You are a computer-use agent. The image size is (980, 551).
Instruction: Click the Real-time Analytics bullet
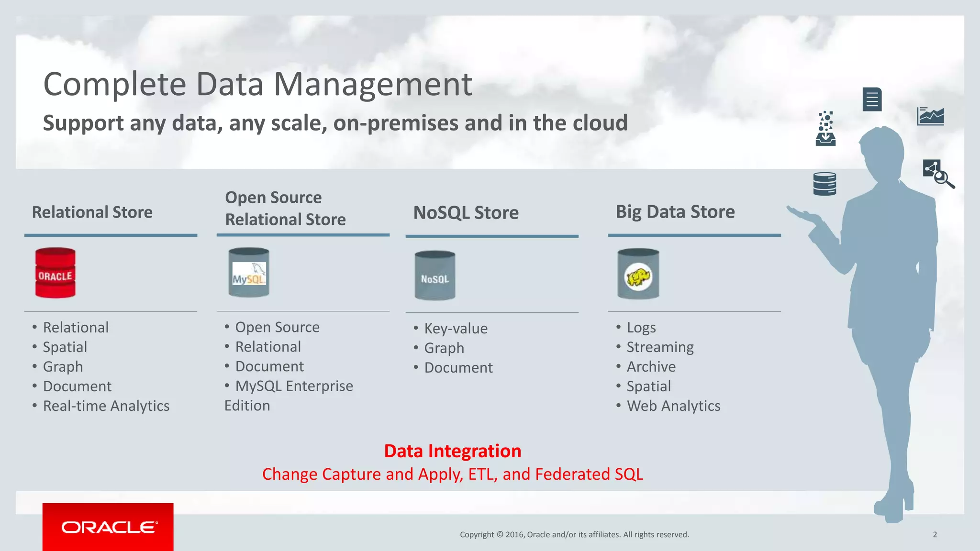(106, 406)
